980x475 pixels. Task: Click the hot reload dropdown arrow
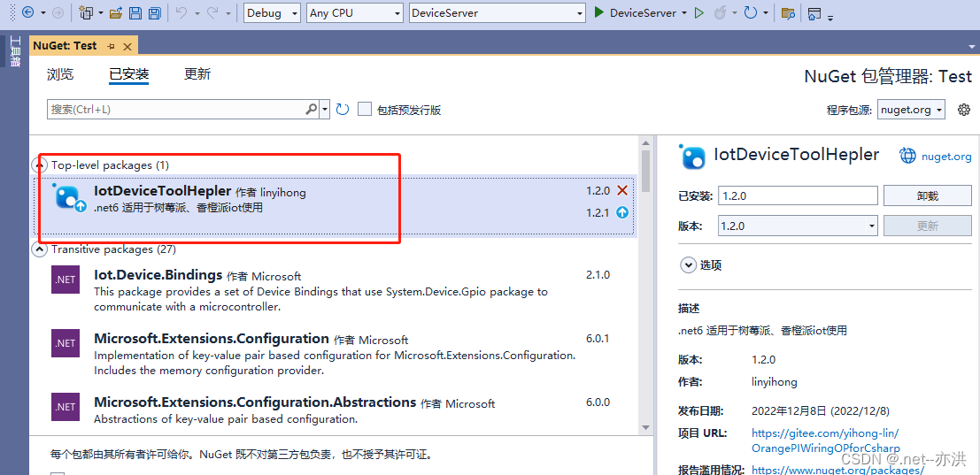735,13
